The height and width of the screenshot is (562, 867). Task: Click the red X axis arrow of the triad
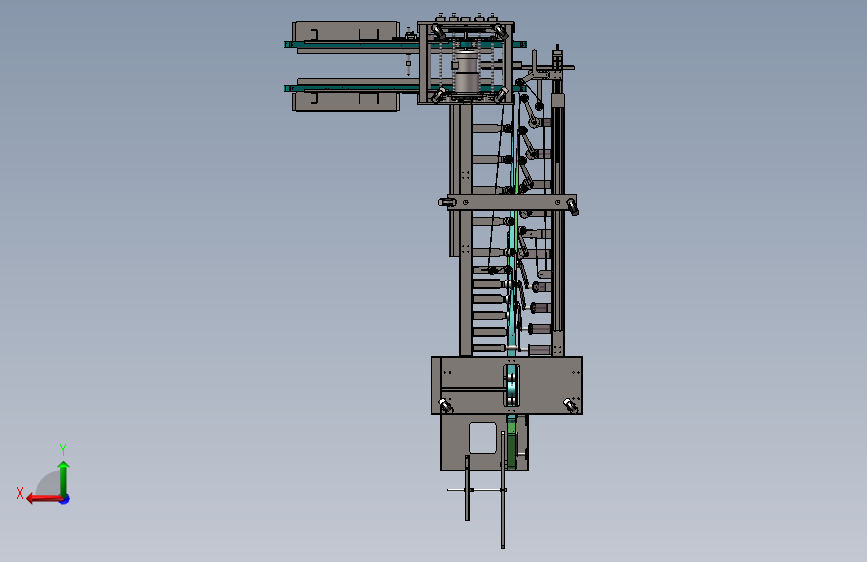pyautogui.click(x=44, y=499)
